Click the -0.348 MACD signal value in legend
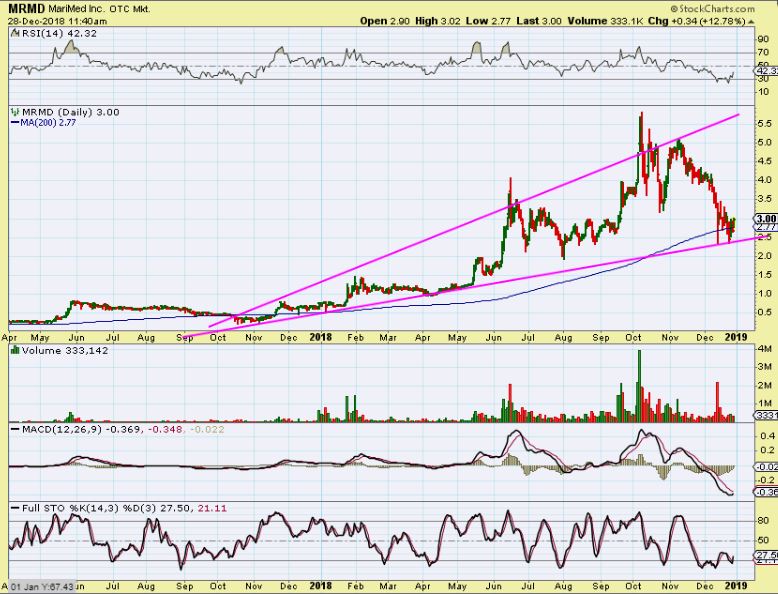This screenshot has width=778, height=594. point(165,429)
